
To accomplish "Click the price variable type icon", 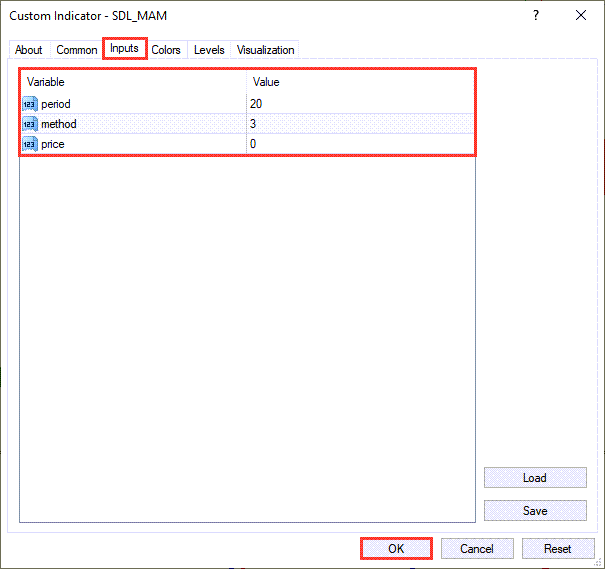I will point(30,144).
